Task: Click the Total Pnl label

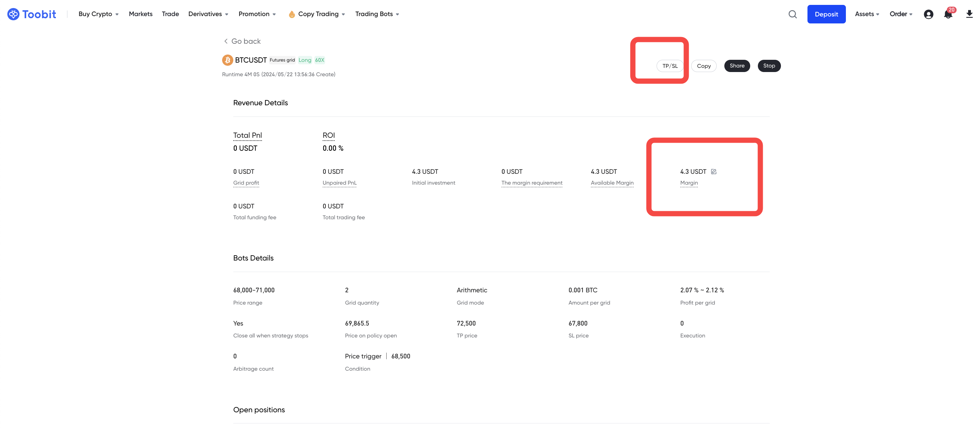Action: click(247, 135)
